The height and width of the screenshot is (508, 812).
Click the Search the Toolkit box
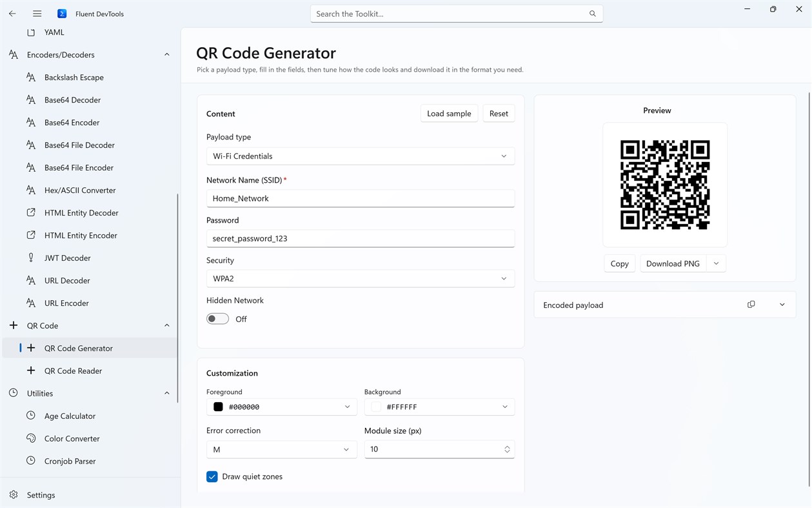tap(457, 14)
